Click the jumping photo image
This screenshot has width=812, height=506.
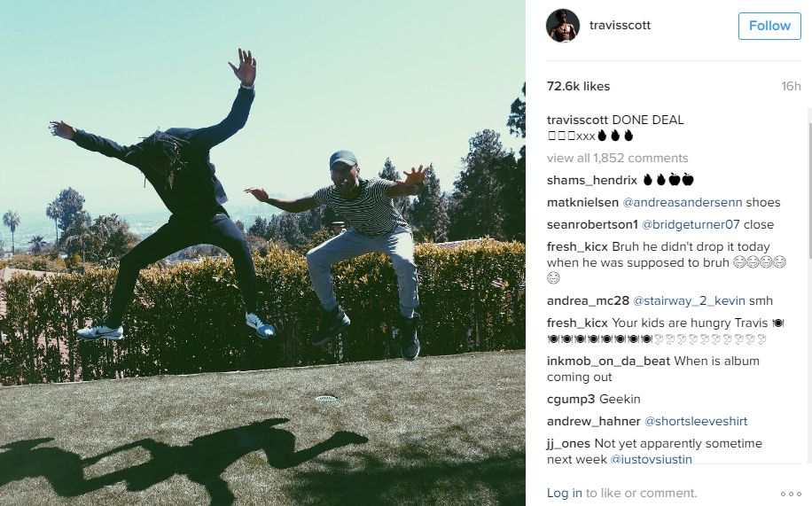[262, 253]
